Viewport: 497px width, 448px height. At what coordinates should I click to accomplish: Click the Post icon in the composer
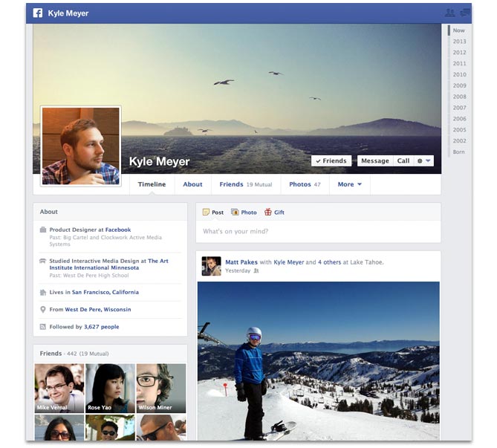point(207,212)
